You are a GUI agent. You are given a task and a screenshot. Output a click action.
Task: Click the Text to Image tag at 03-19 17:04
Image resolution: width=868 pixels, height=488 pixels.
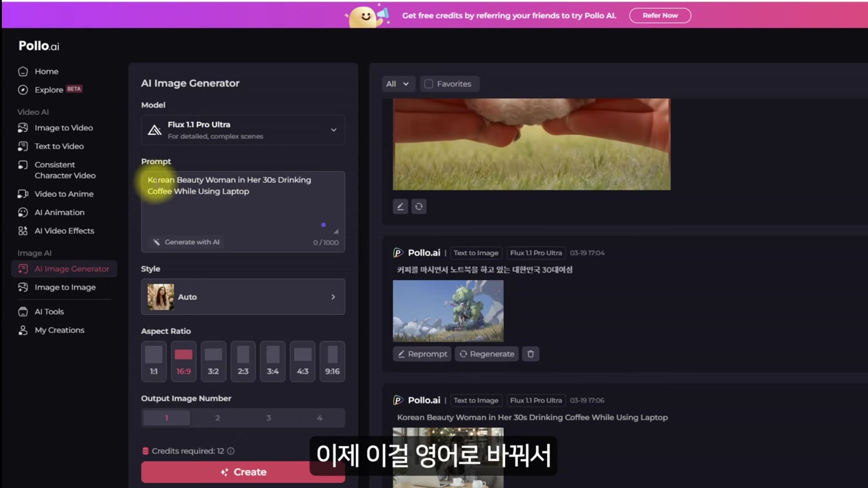pos(476,253)
